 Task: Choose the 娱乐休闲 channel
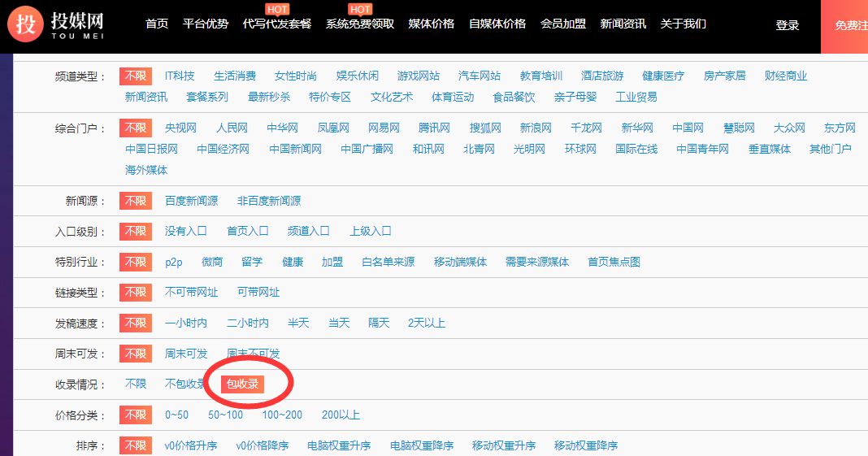[357, 76]
